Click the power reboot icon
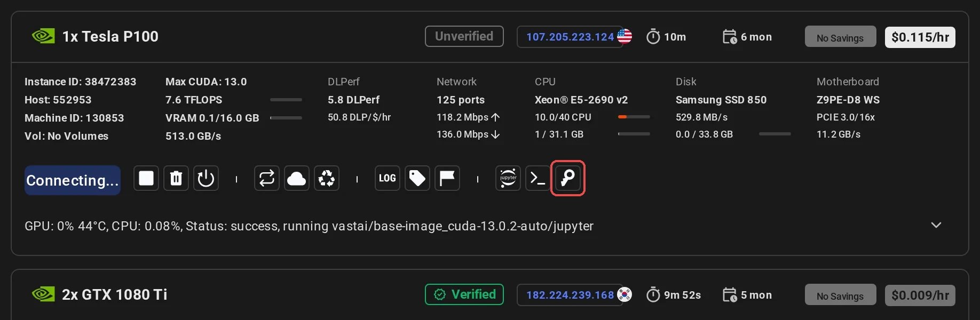Viewport: 980px width, 320px height. point(206,178)
